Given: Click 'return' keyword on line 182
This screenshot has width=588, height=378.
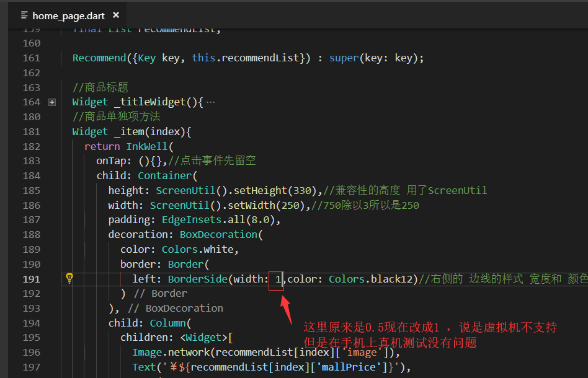Looking at the screenshot, I should pos(102,146).
